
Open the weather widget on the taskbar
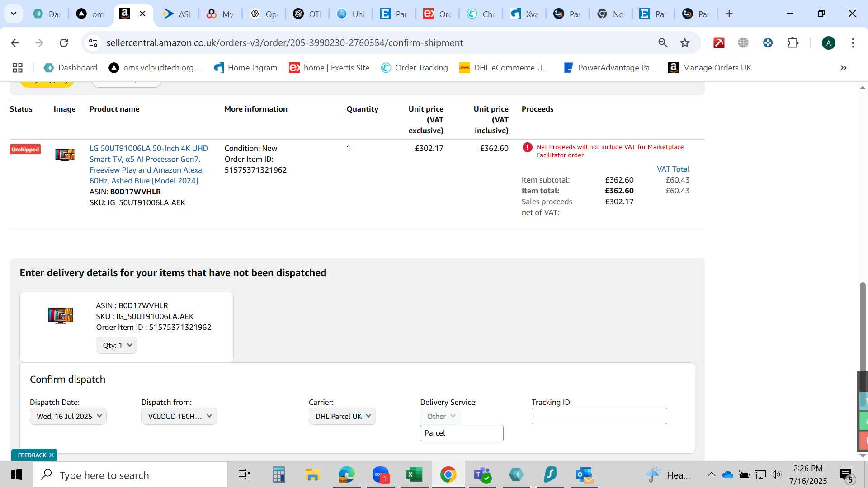668,475
